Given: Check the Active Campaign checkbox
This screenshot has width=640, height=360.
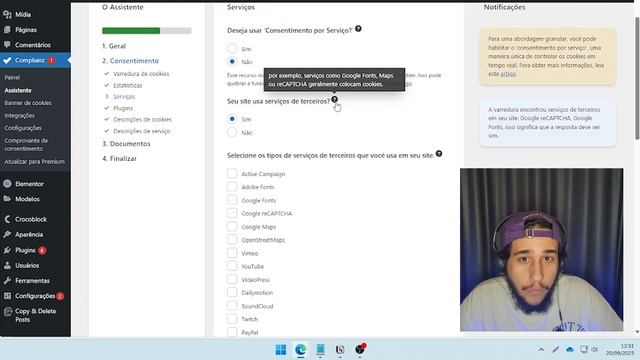Looking at the screenshot, I should (232, 173).
